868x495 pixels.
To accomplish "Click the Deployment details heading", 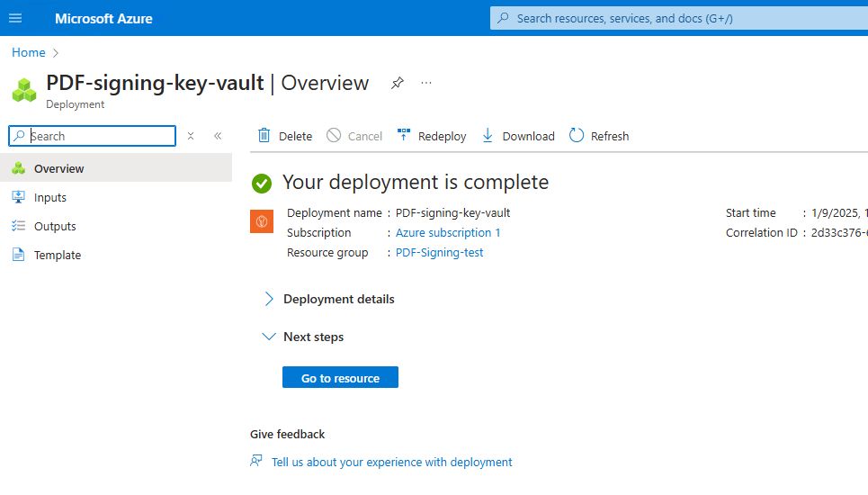I will coord(339,299).
